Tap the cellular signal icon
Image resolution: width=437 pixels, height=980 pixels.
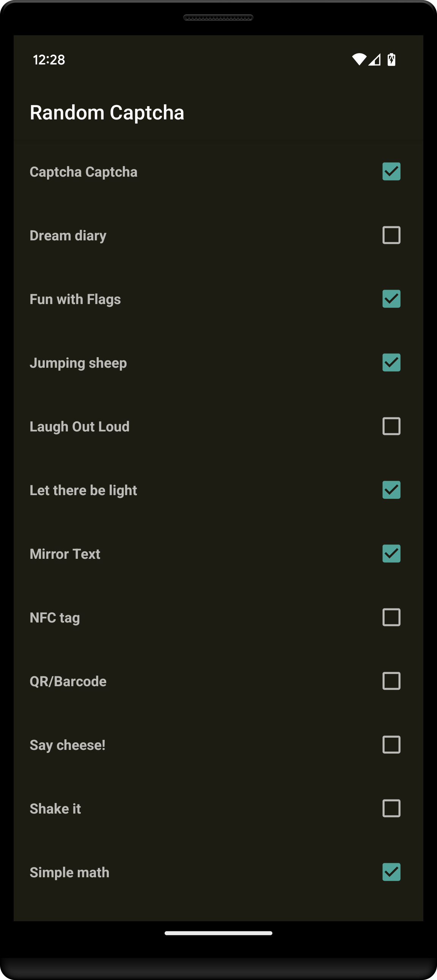pos(374,60)
